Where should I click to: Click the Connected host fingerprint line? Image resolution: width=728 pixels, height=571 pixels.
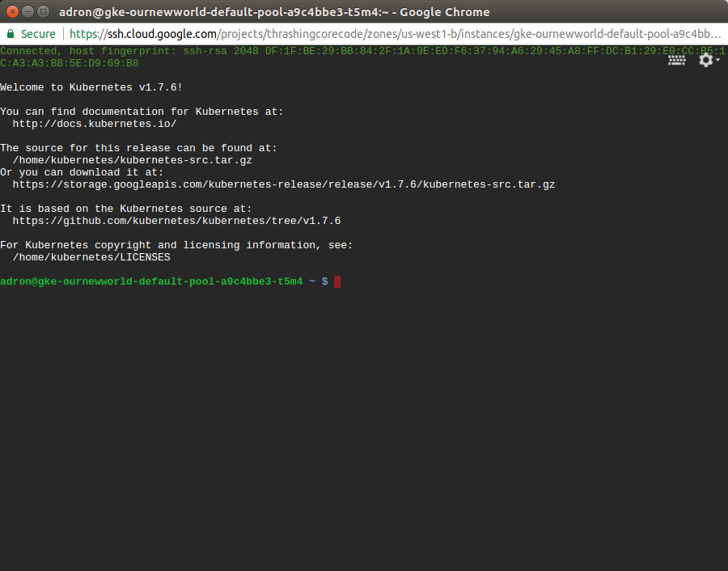[362, 51]
